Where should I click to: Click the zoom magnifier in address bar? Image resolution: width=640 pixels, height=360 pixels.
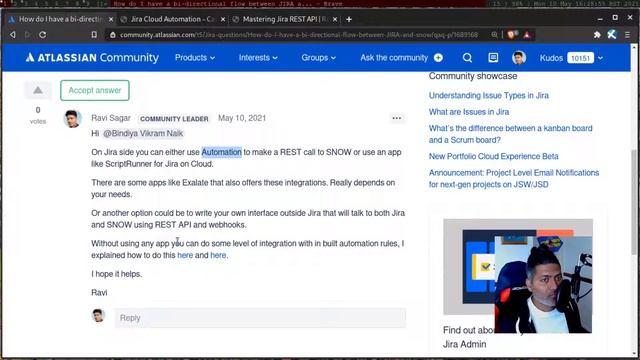[x=494, y=35]
